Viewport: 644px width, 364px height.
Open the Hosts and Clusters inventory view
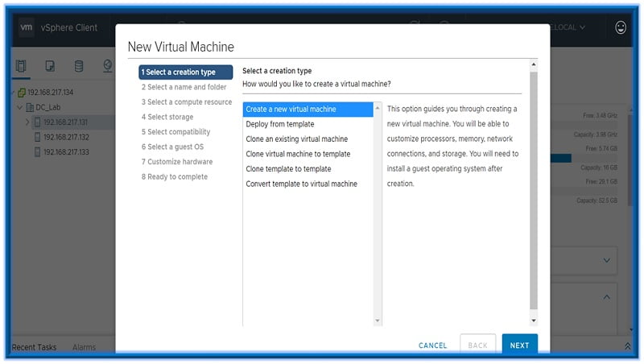(21, 66)
